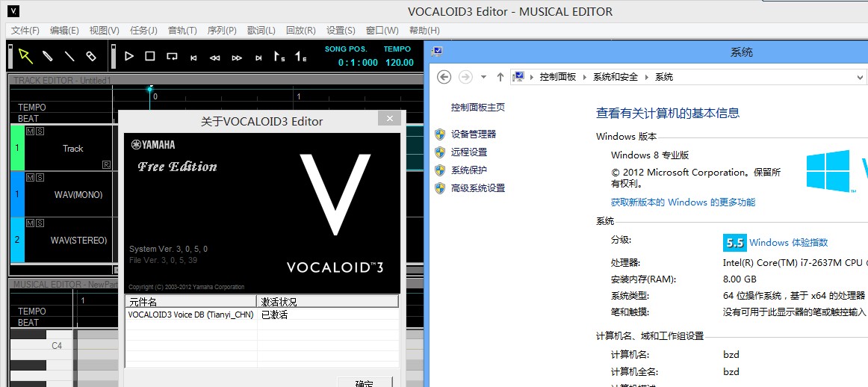The width and height of the screenshot is (868, 387).
Task: Click the fast forward button
Action: (237, 58)
